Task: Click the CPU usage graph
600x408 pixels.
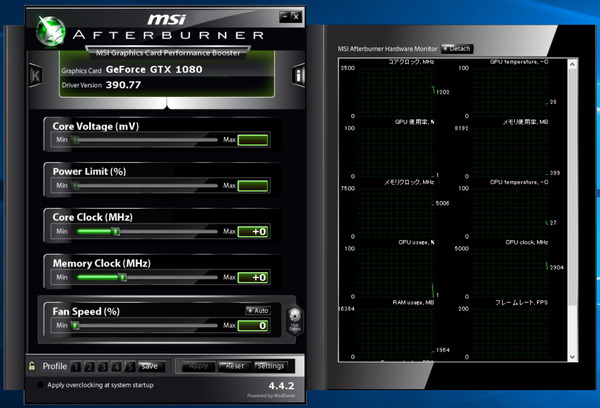Action: pos(396,272)
